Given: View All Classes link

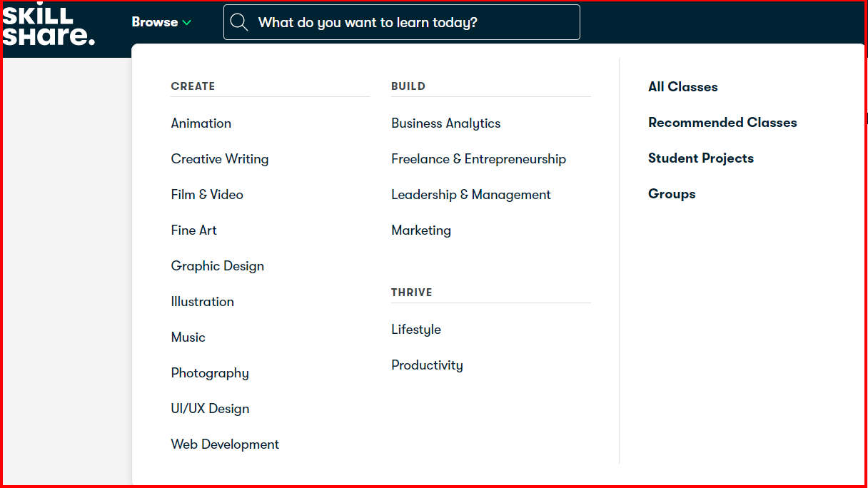Looking at the screenshot, I should 683,87.
